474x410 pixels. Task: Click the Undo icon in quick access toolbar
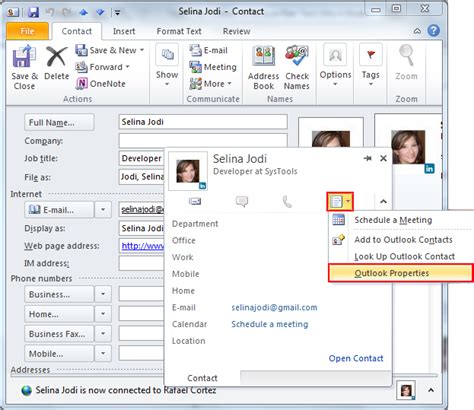point(50,12)
